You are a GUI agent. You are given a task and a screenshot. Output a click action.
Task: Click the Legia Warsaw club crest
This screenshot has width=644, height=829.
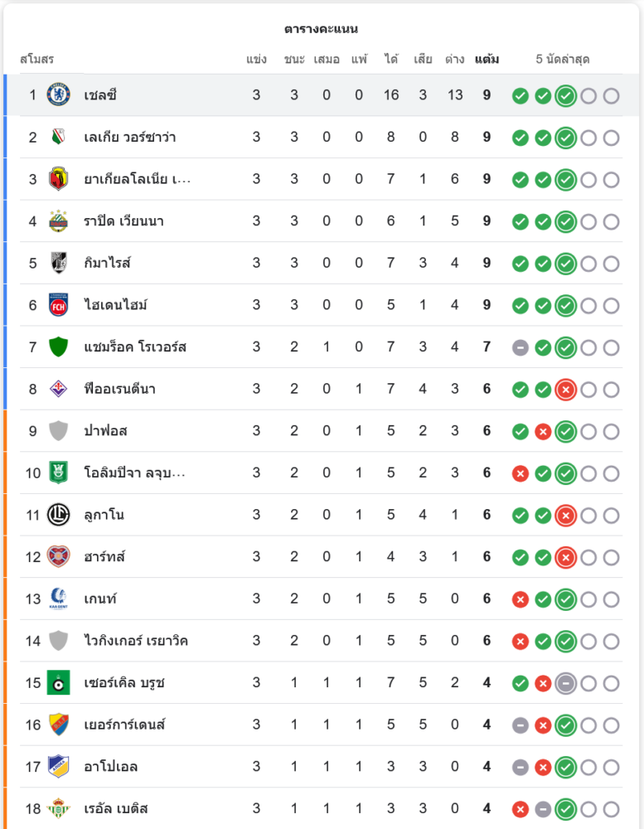(x=59, y=137)
